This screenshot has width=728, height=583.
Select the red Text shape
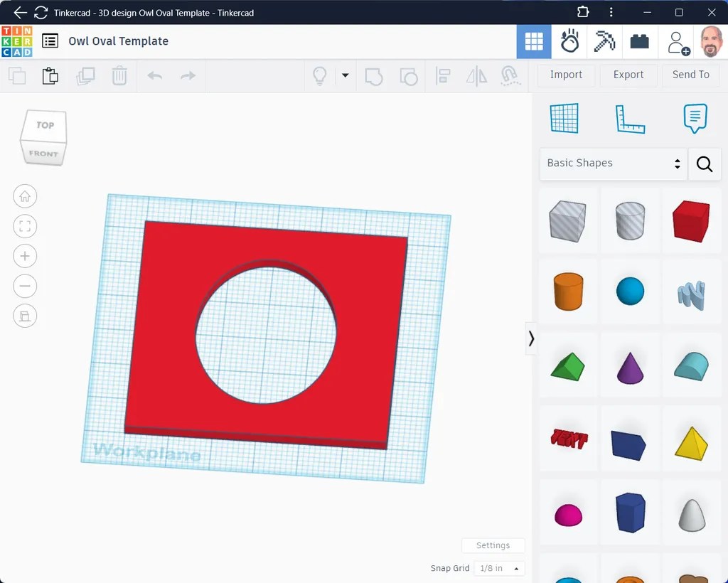(569, 439)
